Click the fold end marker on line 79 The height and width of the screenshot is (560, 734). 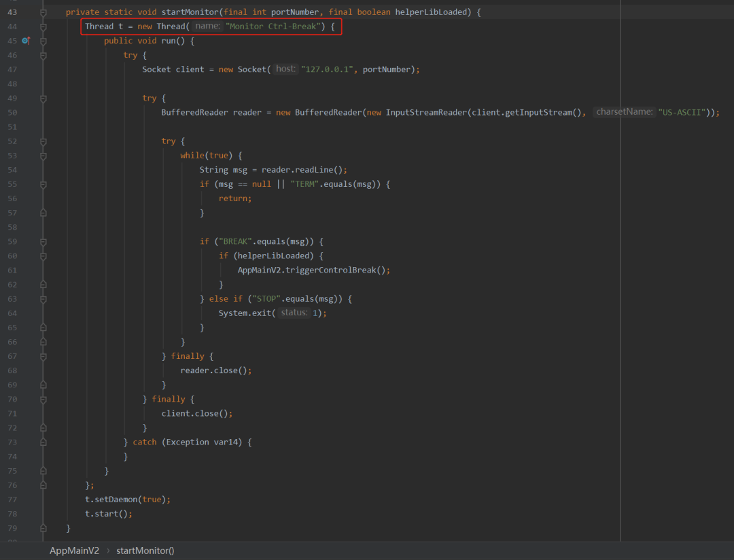pyautogui.click(x=43, y=528)
